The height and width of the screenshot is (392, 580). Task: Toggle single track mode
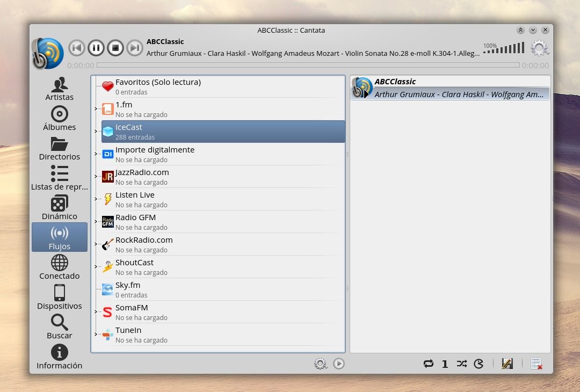445,364
